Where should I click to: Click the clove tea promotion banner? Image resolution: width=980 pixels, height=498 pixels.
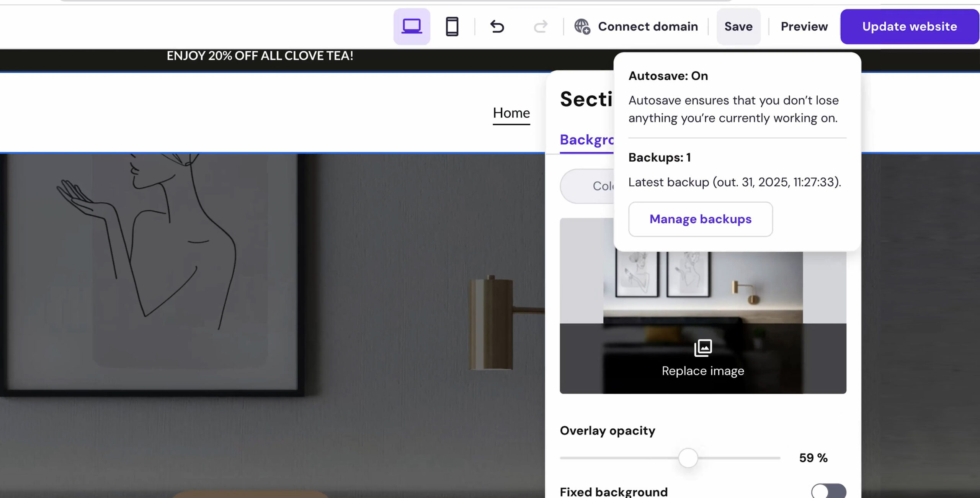pos(260,56)
